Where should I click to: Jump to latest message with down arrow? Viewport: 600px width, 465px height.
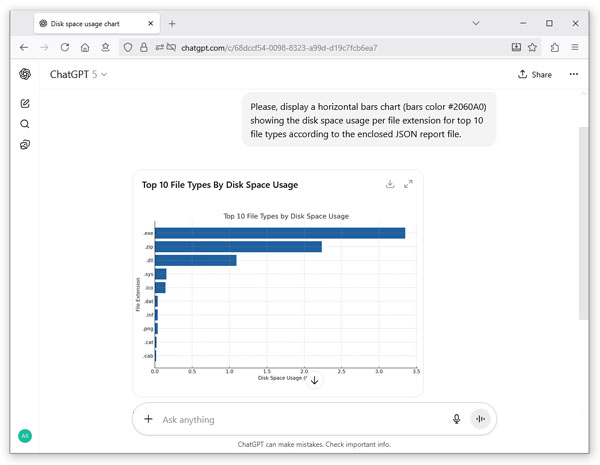(x=315, y=380)
